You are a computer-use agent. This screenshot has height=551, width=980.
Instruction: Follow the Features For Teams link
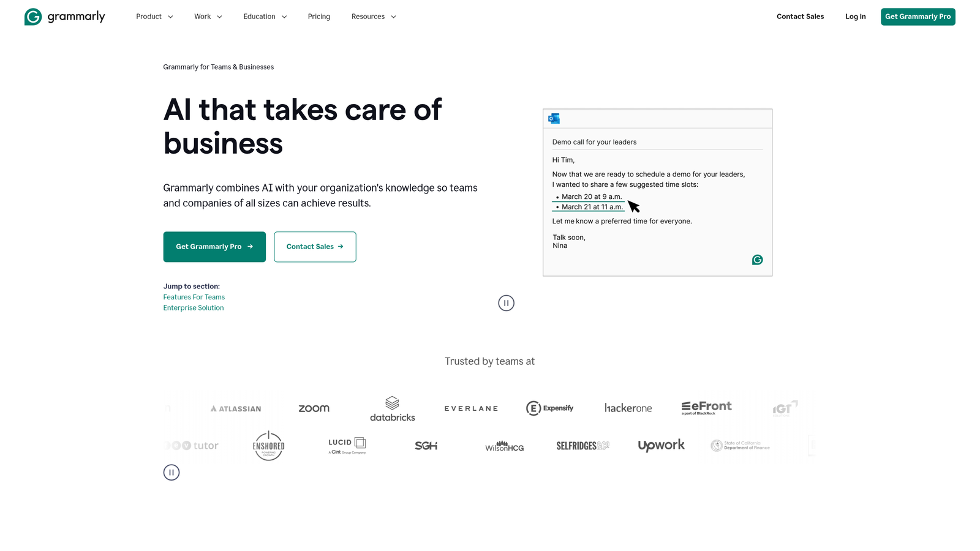pos(194,297)
